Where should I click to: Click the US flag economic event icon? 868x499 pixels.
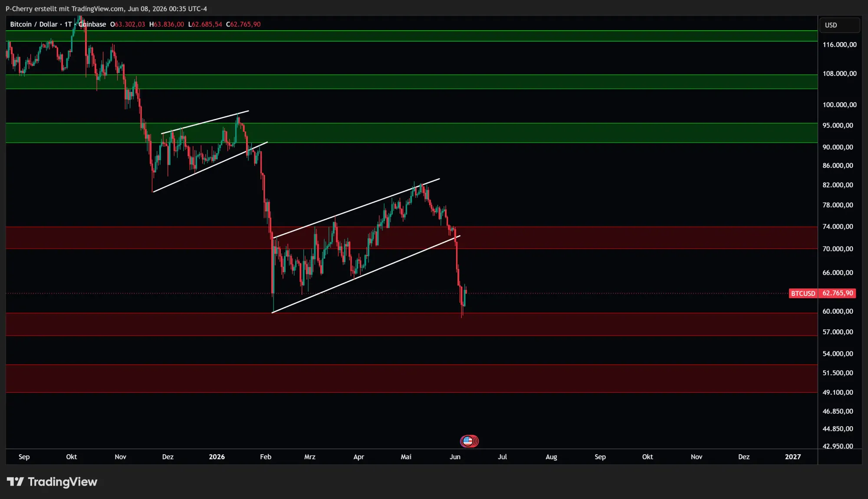pos(468,441)
